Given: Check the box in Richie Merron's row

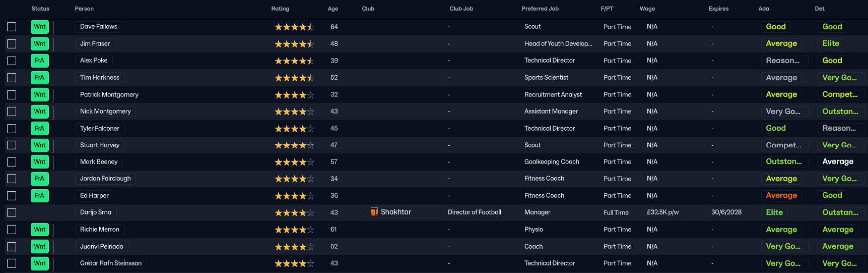Looking at the screenshot, I should [12, 230].
